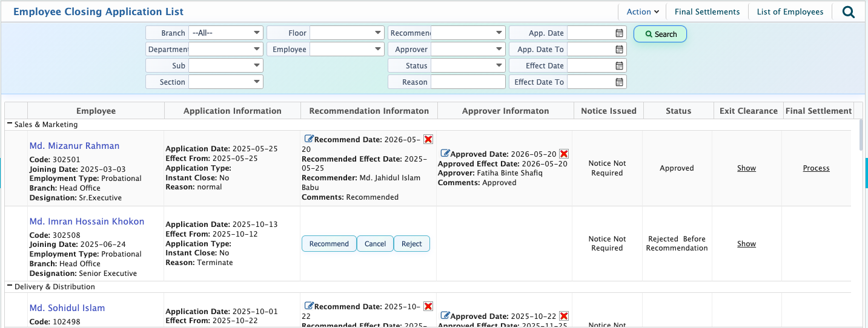This screenshot has height=328, width=868.
Task: Open Md. Imran Hossain Khokon's profile link
Action: (x=87, y=221)
